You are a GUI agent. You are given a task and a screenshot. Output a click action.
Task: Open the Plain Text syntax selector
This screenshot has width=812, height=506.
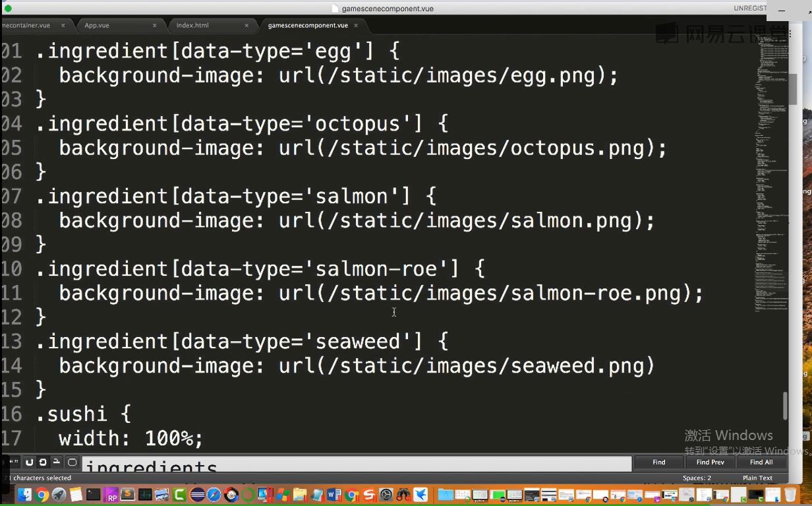(x=757, y=478)
